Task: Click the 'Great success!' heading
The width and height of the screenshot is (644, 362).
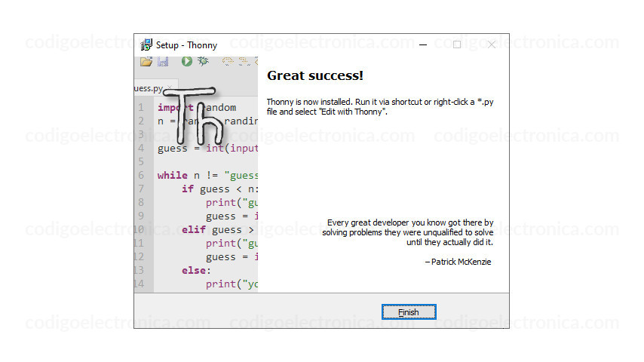Action: click(315, 75)
